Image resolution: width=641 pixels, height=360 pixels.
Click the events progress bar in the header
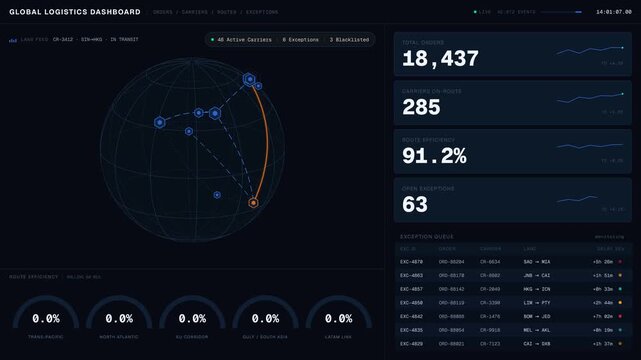[x=561, y=12]
